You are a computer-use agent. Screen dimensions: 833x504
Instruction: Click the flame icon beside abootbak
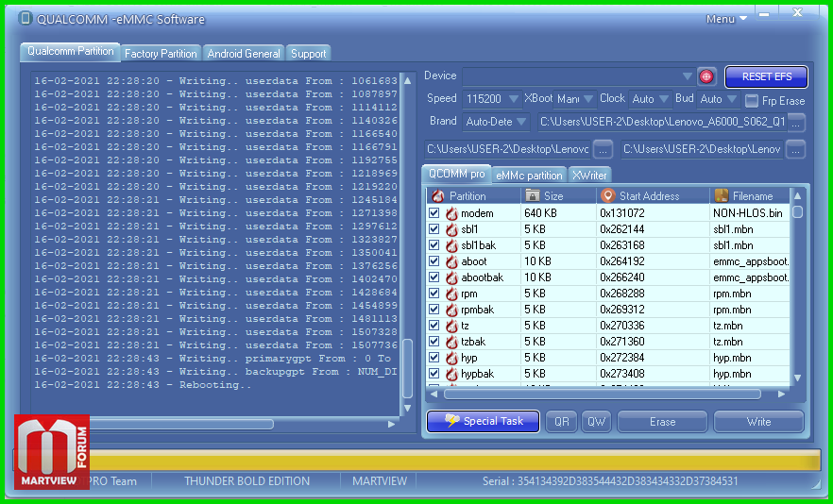point(451,277)
